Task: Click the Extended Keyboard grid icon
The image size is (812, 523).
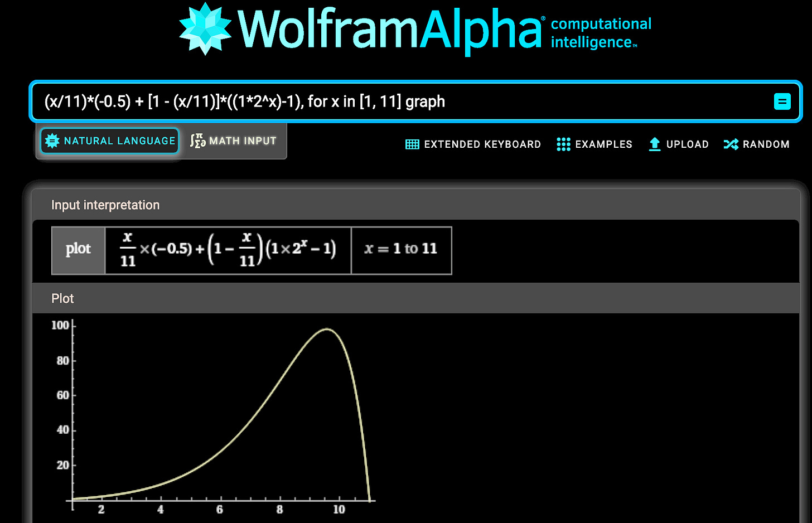Action: [412, 144]
